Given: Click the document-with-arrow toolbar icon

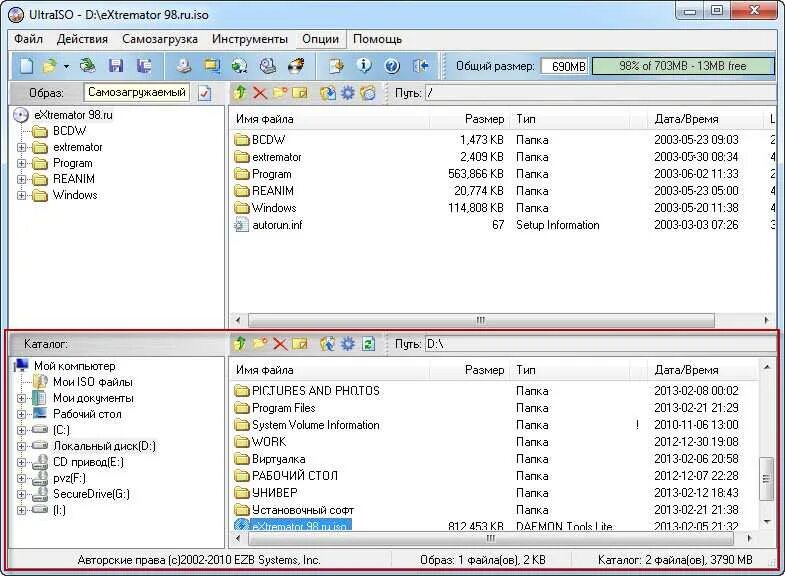Looking at the screenshot, I should tap(336, 66).
